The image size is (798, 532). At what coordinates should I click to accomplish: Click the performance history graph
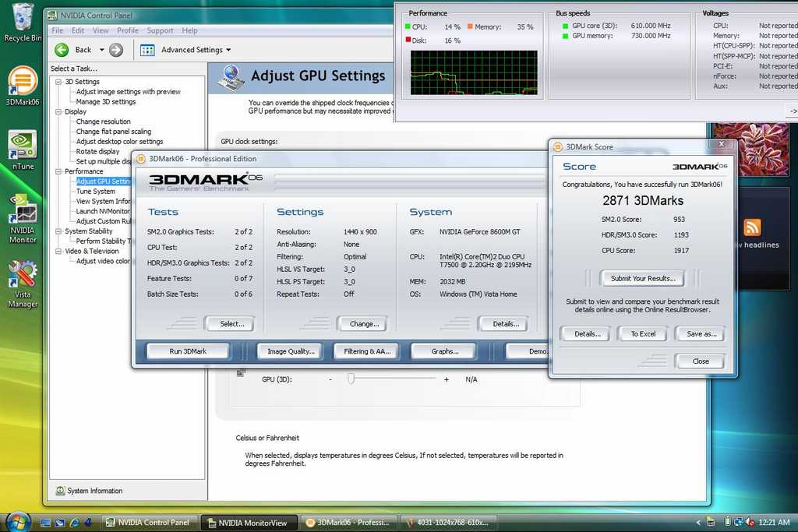473,72
